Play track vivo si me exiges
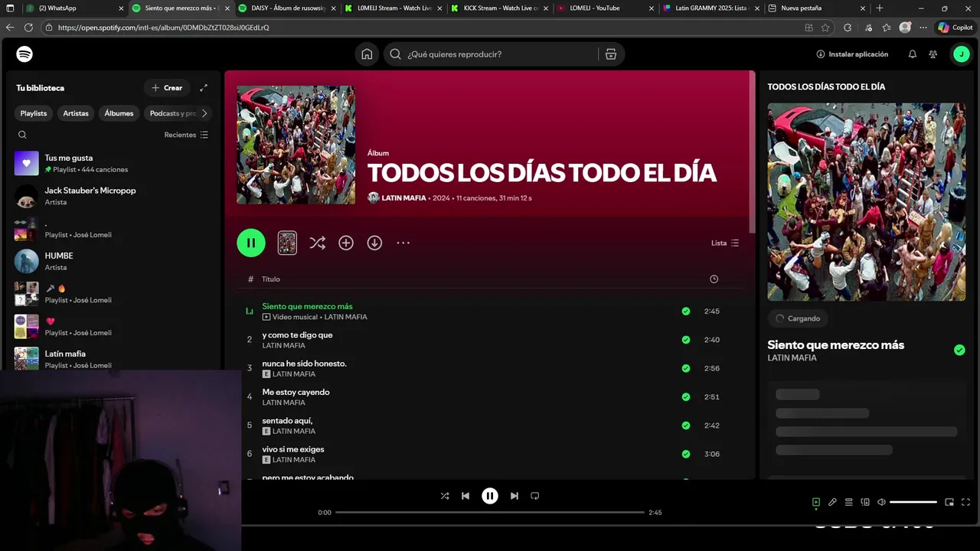This screenshot has height=551, width=980. point(249,454)
